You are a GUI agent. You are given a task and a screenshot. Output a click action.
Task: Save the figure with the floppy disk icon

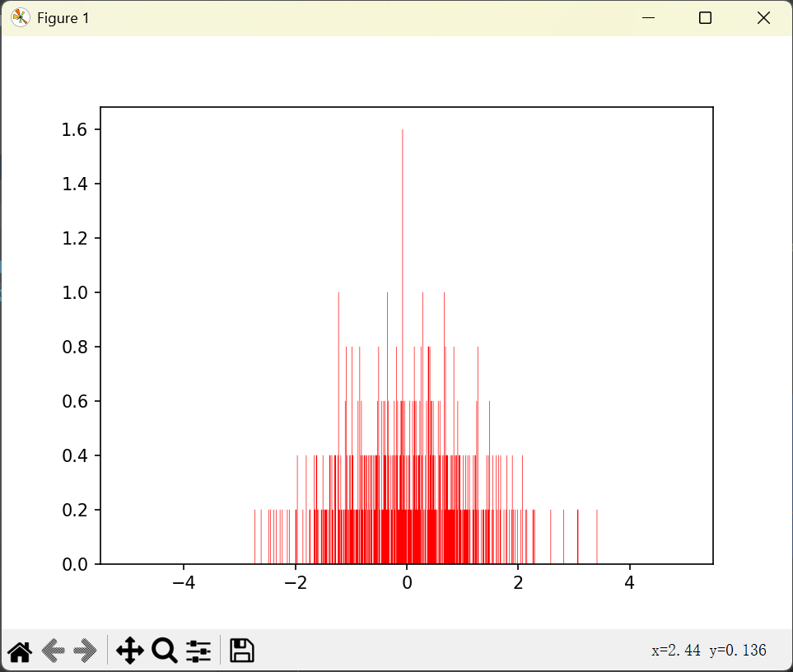point(241,651)
